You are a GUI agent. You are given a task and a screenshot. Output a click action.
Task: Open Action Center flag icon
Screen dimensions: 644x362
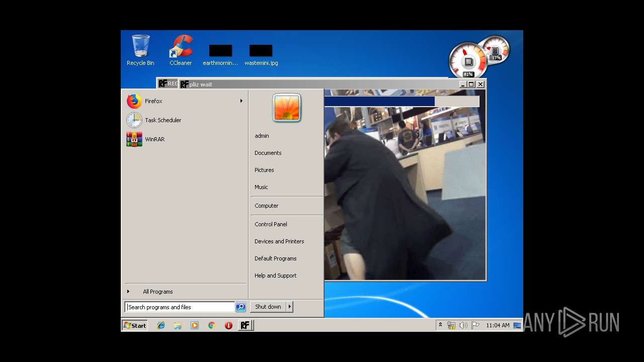click(x=475, y=325)
